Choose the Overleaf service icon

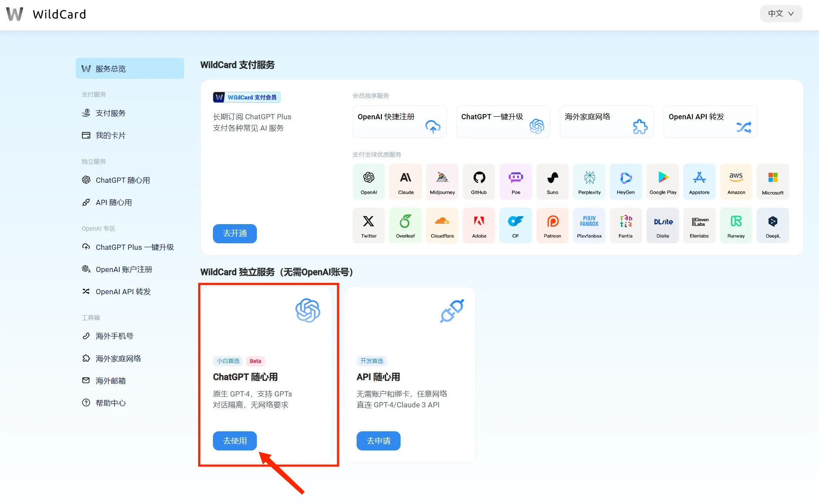tap(406, 225)
